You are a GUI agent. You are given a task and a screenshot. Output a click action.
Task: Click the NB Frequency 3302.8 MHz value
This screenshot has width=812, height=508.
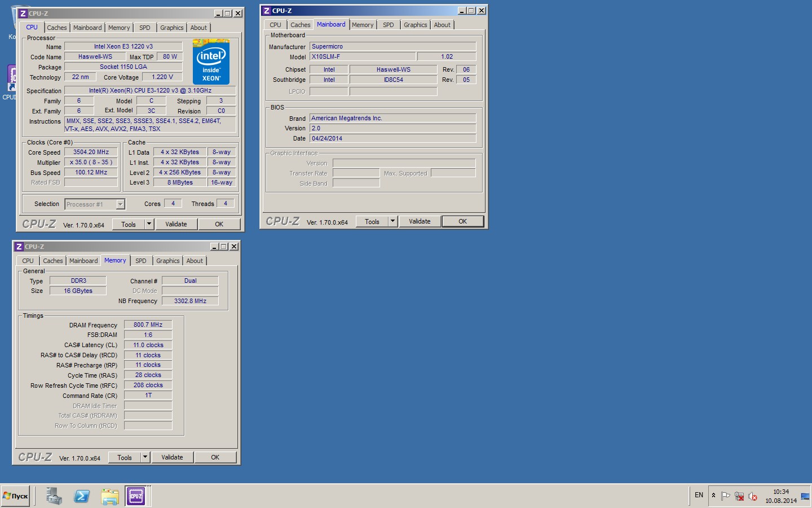coord(190,301)
